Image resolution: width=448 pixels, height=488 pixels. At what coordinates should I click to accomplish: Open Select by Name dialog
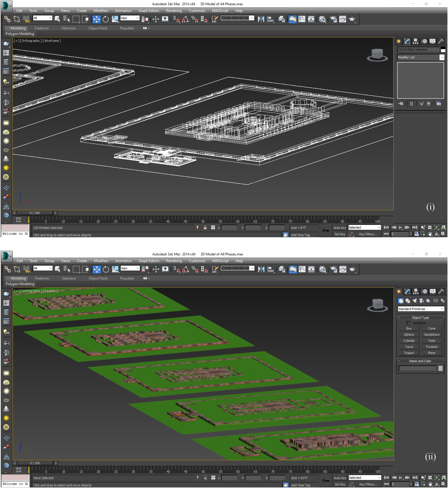coord(66,19)
